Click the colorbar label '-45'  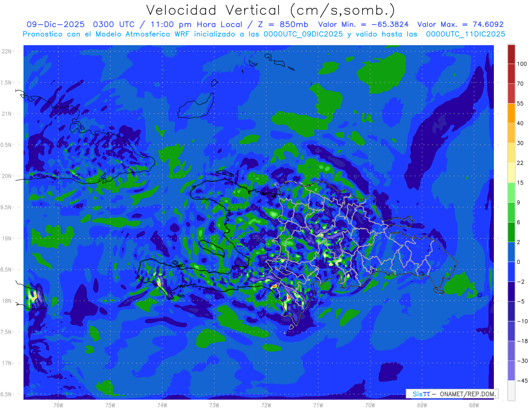pyautogui.click(x=522, y=380)
